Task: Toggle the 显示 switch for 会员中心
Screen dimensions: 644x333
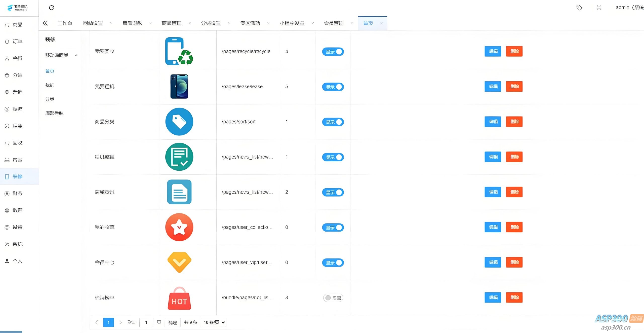Action: [x=333, y=263]
